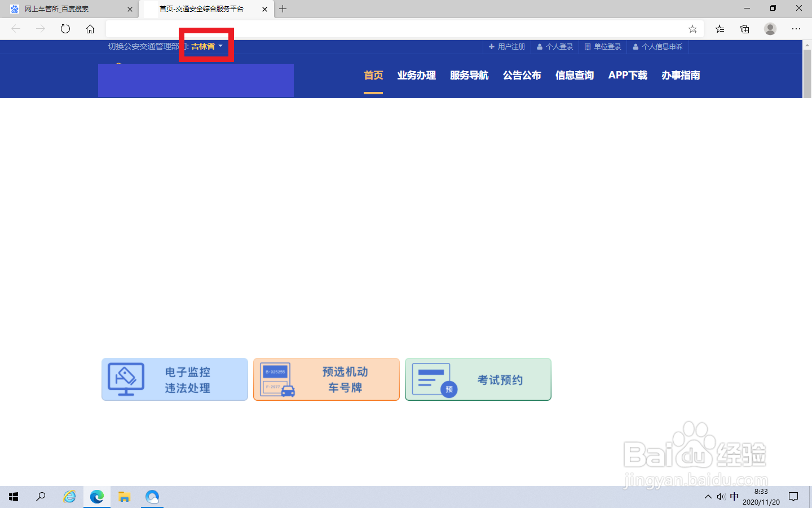
Task: Click the monitor icon on 电子监控 card
Action: (x=126, y=379)
